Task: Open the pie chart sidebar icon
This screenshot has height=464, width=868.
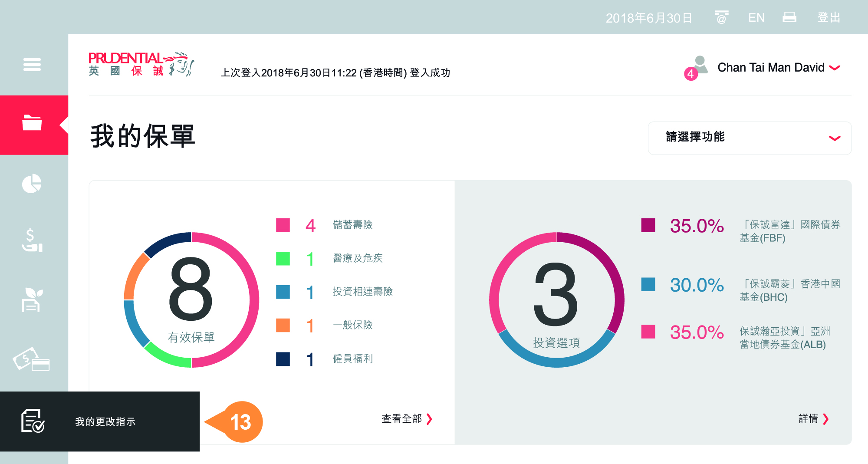Action: point(32,184)
